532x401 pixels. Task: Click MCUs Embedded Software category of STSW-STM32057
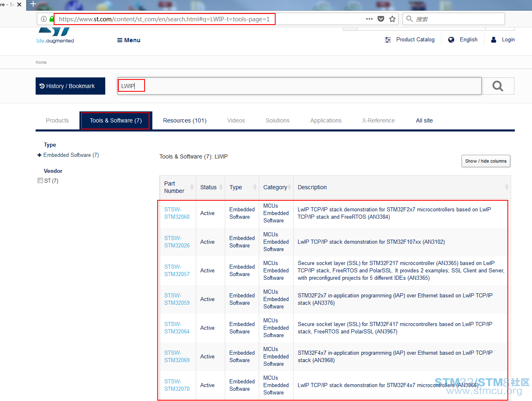[x=276, y=270]
